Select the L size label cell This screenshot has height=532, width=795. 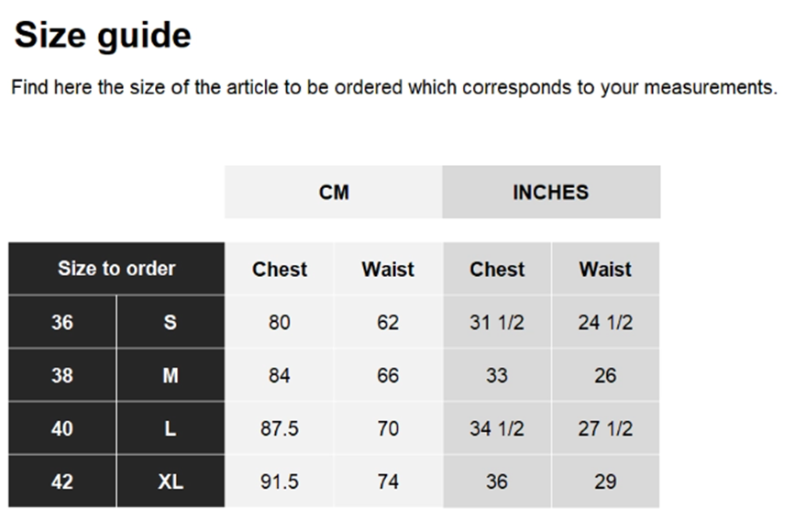pyautogui.click(x=171, y=428)
